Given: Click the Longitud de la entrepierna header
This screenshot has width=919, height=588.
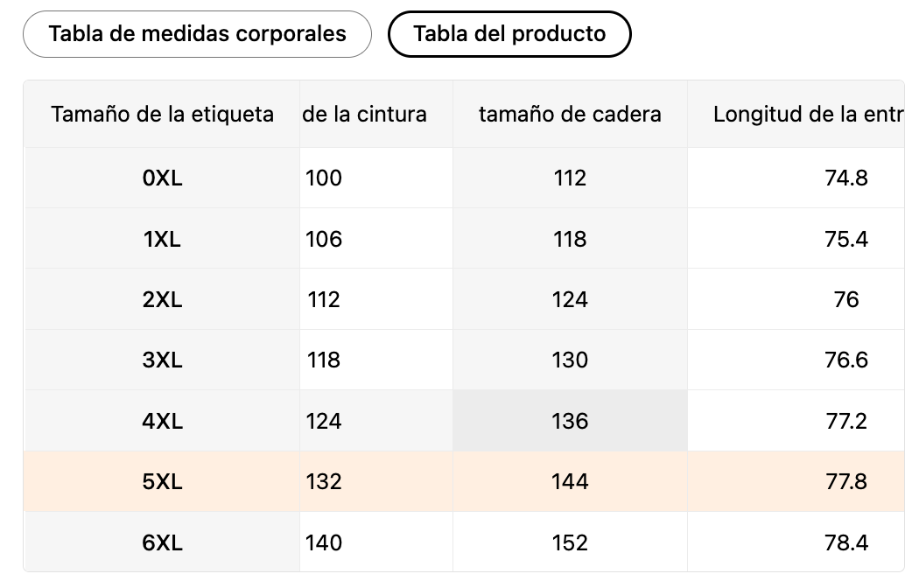Looking at the screenshot, I should click(807, 114).
